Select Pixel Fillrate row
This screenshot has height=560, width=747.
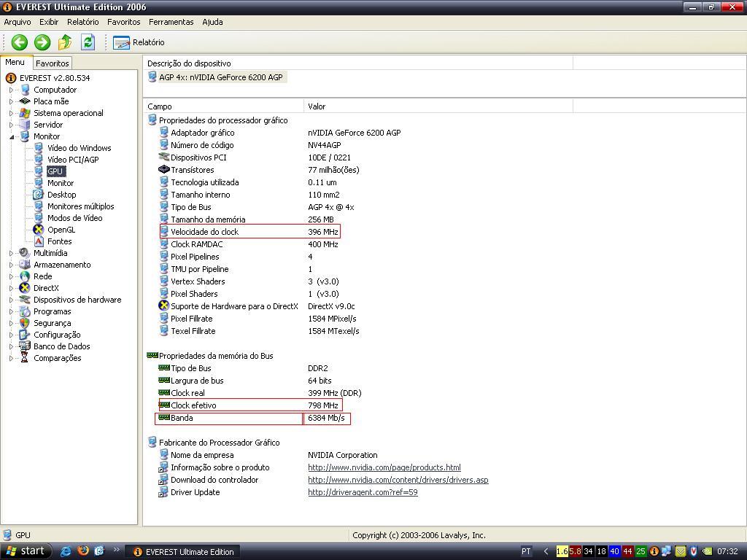tap(258, 319)
